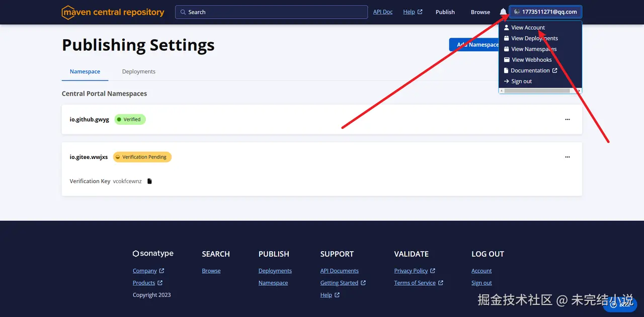Click the icon beside View Webhooks

click(507, 59)
